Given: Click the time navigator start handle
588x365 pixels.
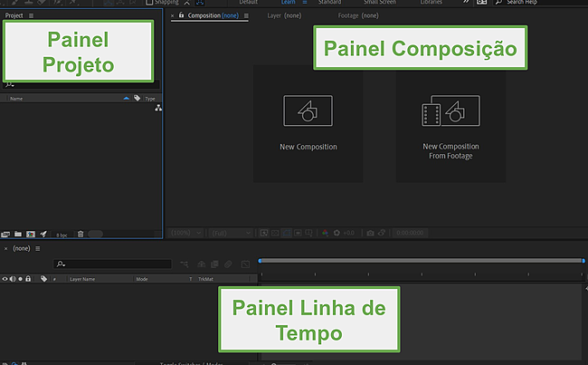Looking at the screenshot, I should pos(260,261).
